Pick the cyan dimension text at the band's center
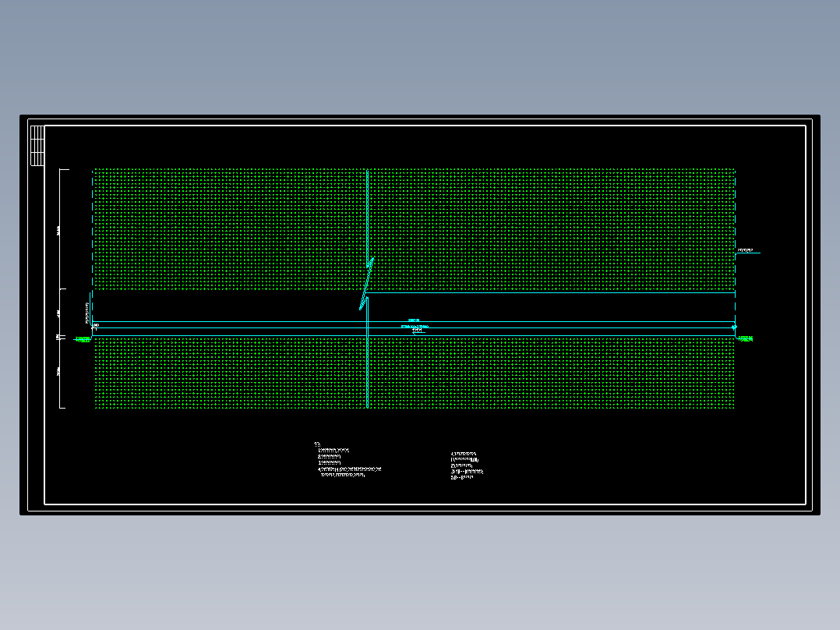840x630 pixels. tap(415, 327)
